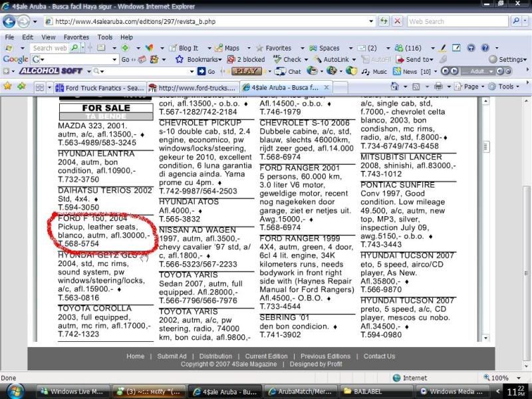Click the Add to Favorites star-plus icon
The image size is (532, 399).
pos(22,86)
